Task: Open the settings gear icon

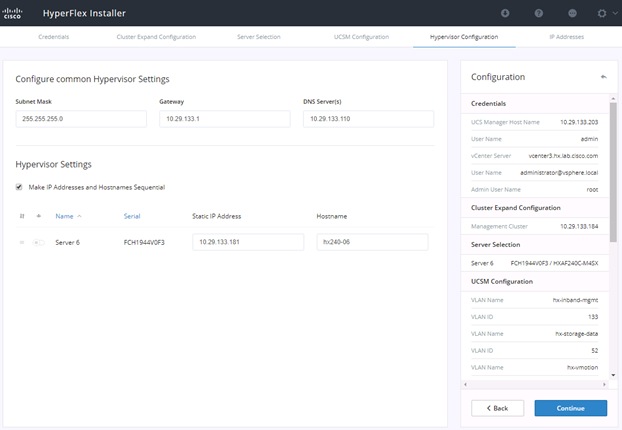Action: (x=602, y=13)
